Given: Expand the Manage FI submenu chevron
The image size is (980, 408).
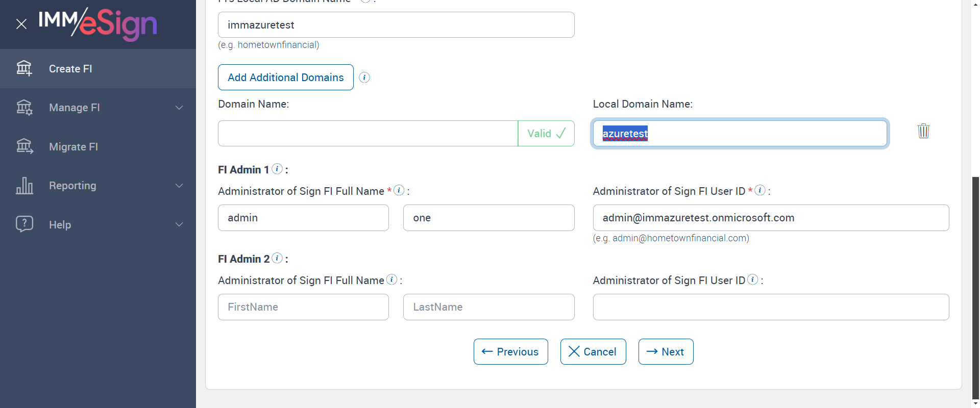Looking at the screenshot, I should coord(179,108).
